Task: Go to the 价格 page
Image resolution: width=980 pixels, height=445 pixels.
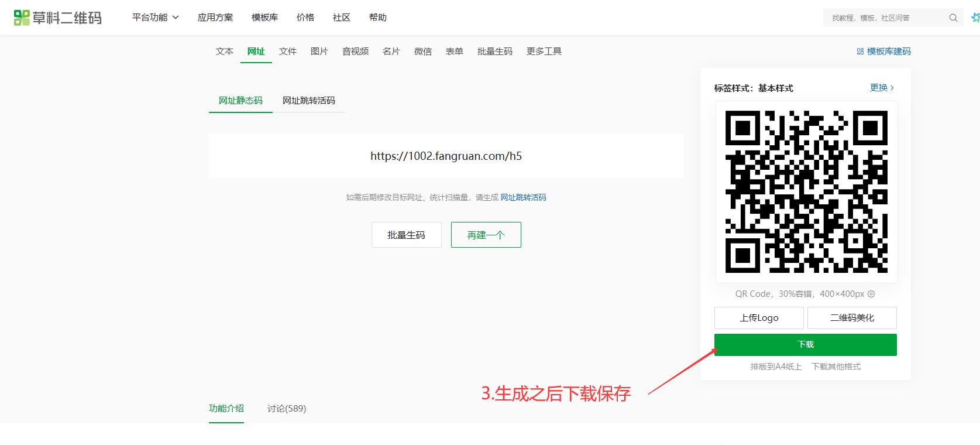Action: click(305, 18)
